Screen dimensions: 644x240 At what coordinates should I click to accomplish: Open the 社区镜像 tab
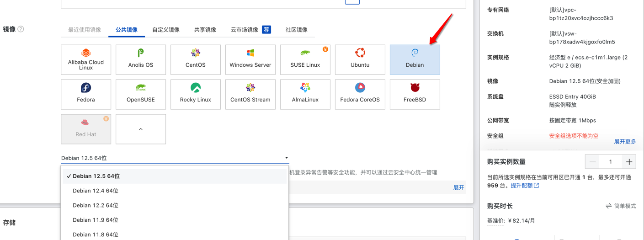tap(297, 30)
